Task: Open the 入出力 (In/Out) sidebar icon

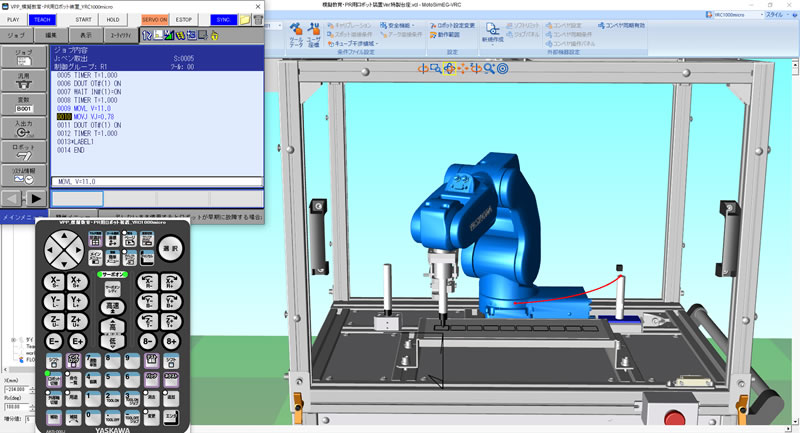Action: point(24,129)
